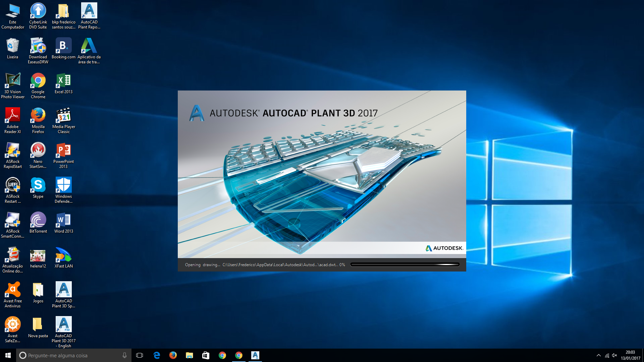
Task: Click the Cortana search box
Action: (74, 355)
